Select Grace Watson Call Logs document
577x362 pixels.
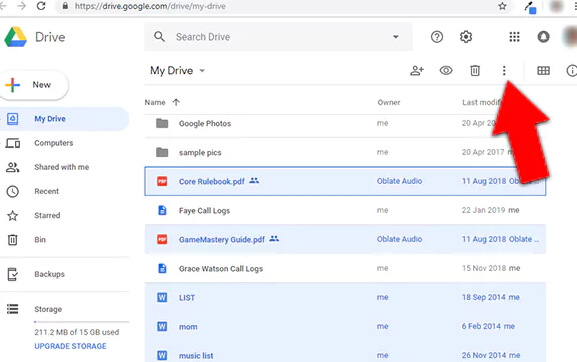point(345,268)
